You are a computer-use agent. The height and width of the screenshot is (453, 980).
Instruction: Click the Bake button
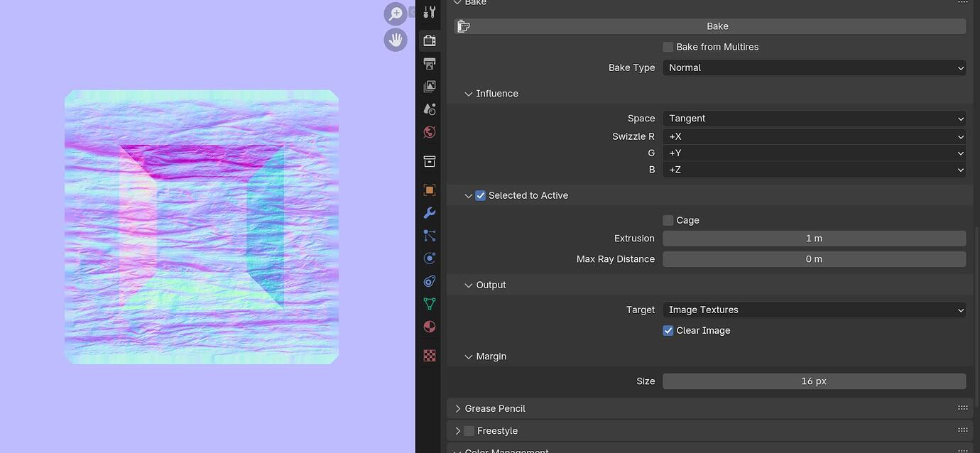pyautogui.click(x=709, y=26)
